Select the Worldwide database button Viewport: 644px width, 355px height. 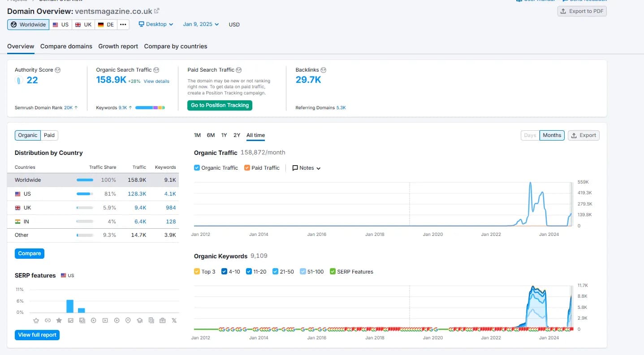[x=28, y=24]
